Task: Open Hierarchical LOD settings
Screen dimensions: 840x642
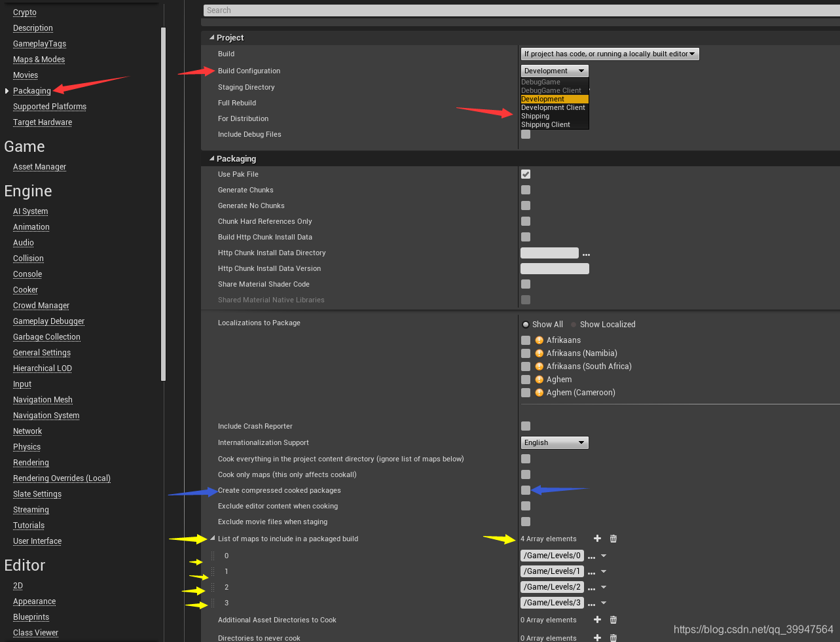Action: pyautogui.click(x=43, y=368)
